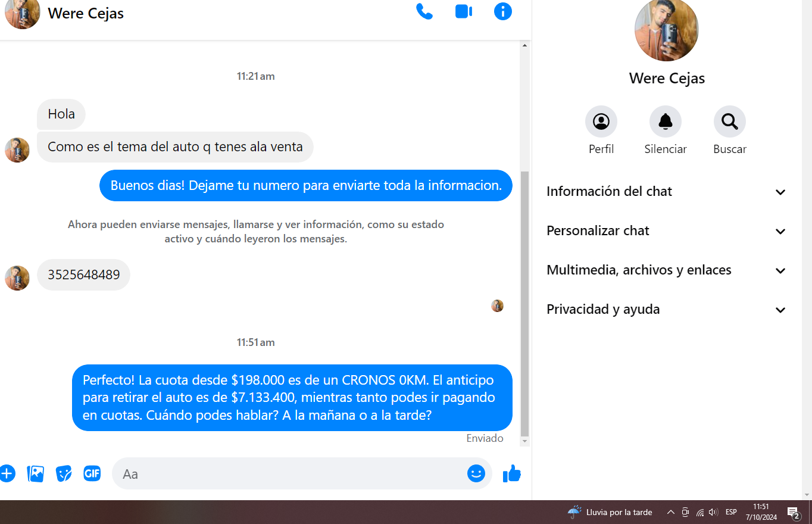Open the GIF picker
The image size is (812, 524).
click(x=92, y=473)
